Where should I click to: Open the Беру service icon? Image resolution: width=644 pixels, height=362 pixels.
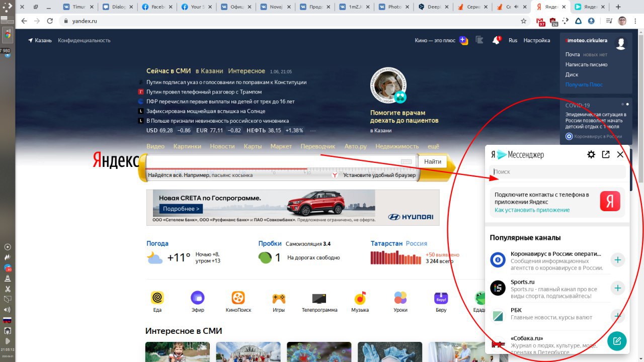click(x=441, y=298)
